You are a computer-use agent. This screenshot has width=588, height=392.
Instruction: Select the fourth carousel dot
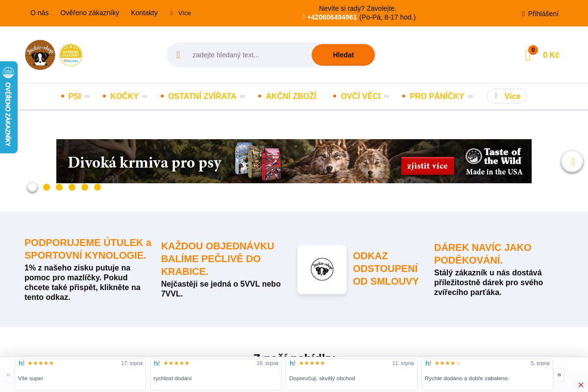click(72, 187)
